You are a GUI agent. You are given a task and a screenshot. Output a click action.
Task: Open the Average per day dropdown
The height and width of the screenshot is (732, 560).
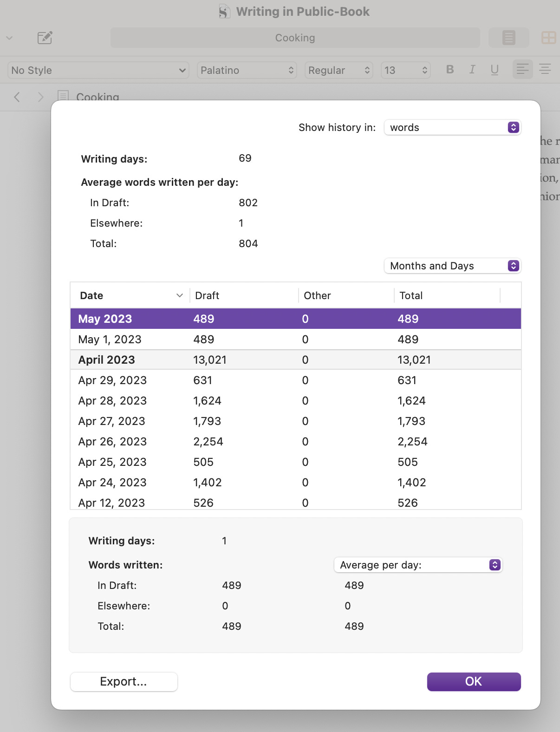418,565
